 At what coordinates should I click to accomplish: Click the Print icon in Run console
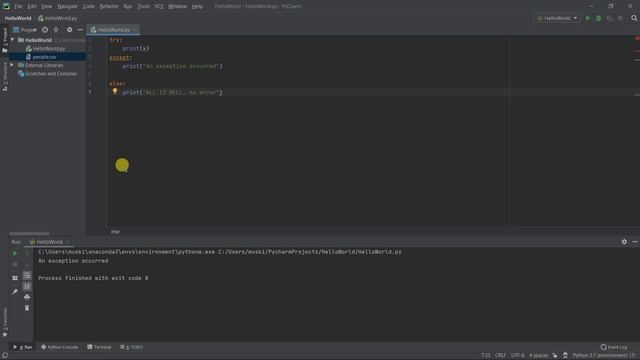(x=27, y=297)
